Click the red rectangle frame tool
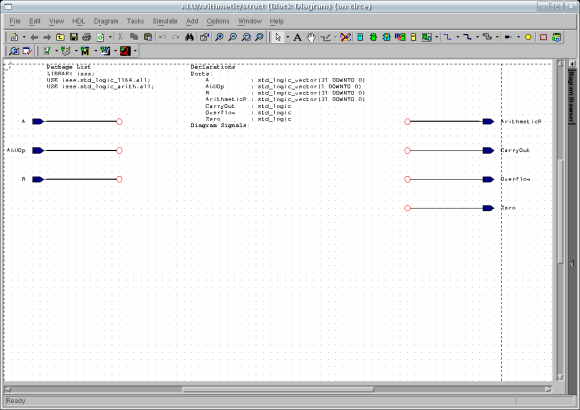 click(x=543, y=37)
